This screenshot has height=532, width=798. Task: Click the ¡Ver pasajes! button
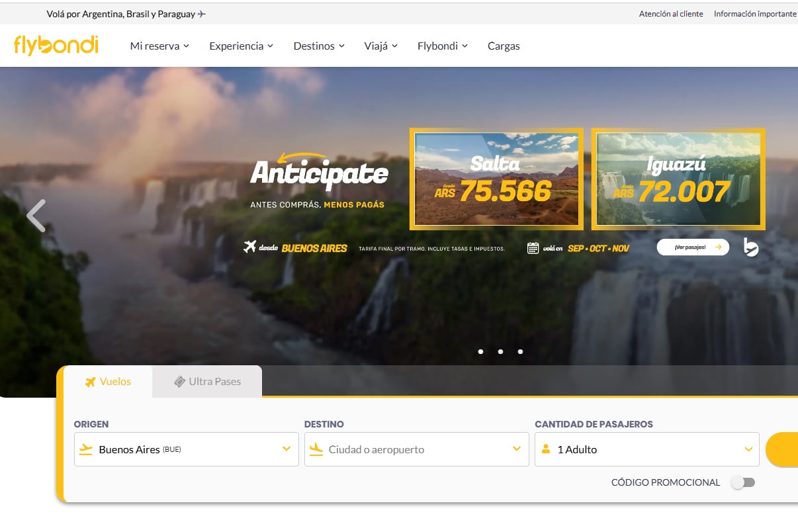click(x=693, y=247)
